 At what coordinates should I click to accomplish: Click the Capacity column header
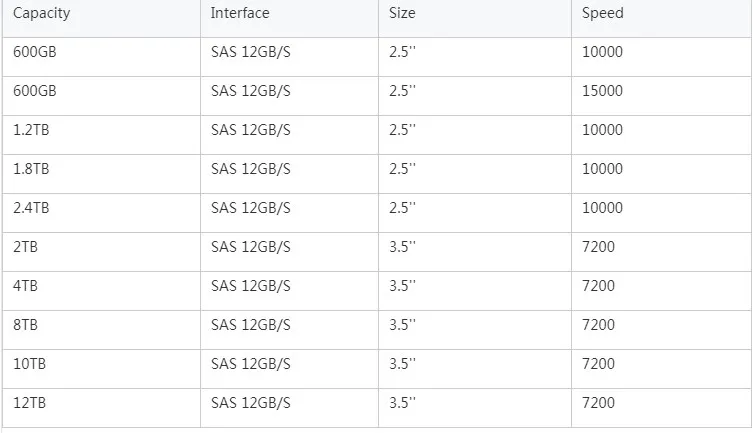coord(41,14)
